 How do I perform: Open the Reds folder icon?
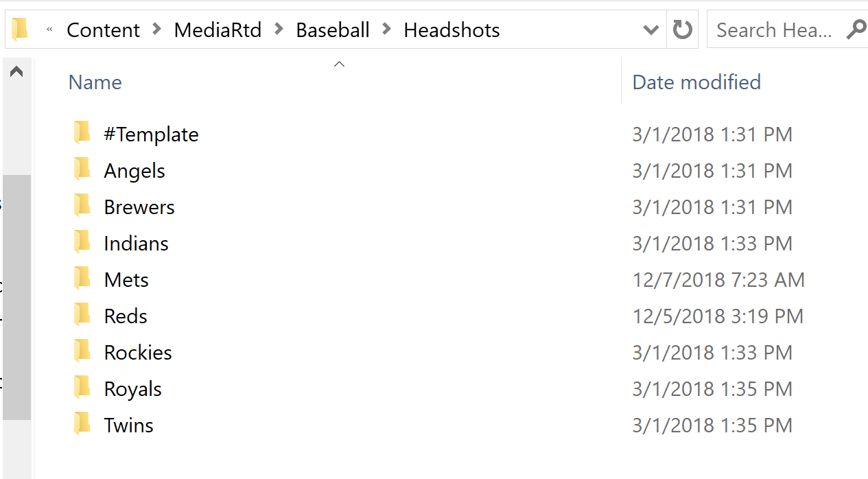point(82,314)
